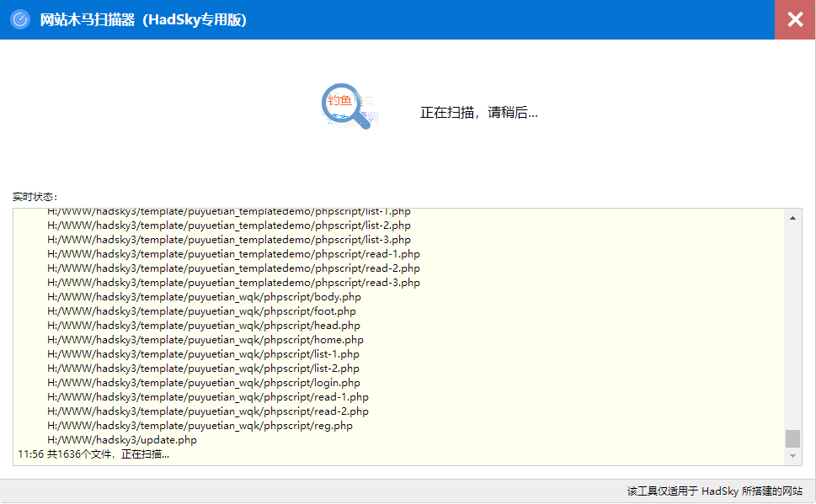Click the footer note '该工具仅适用于 HadSky 所搭建的网站'
The height and width of the screenshot is (504, 816).
(x=714, y=491)
